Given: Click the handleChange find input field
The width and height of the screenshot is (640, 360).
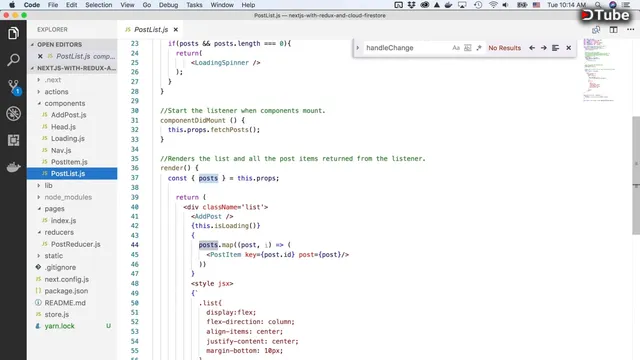Looking at the screenshot, I should click(x=407, y=48).
